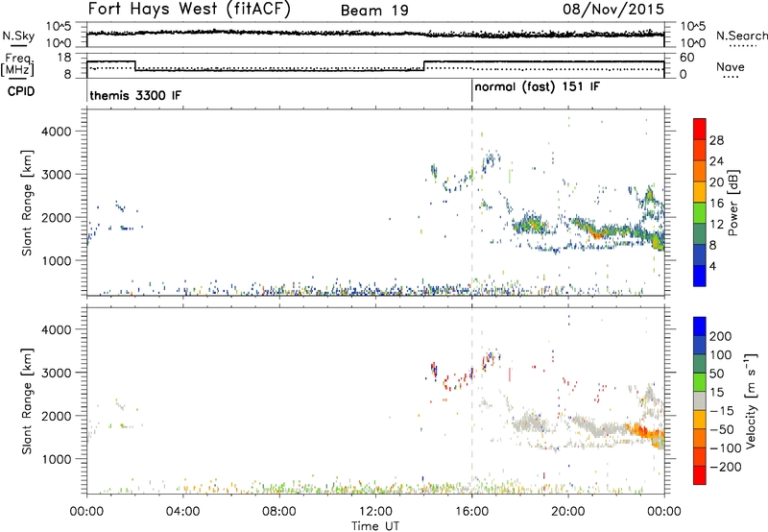The width and height of the screenshot is (768, 532).
Task: Click the 16:00 time tick label
Action: [x=471, y=512]
